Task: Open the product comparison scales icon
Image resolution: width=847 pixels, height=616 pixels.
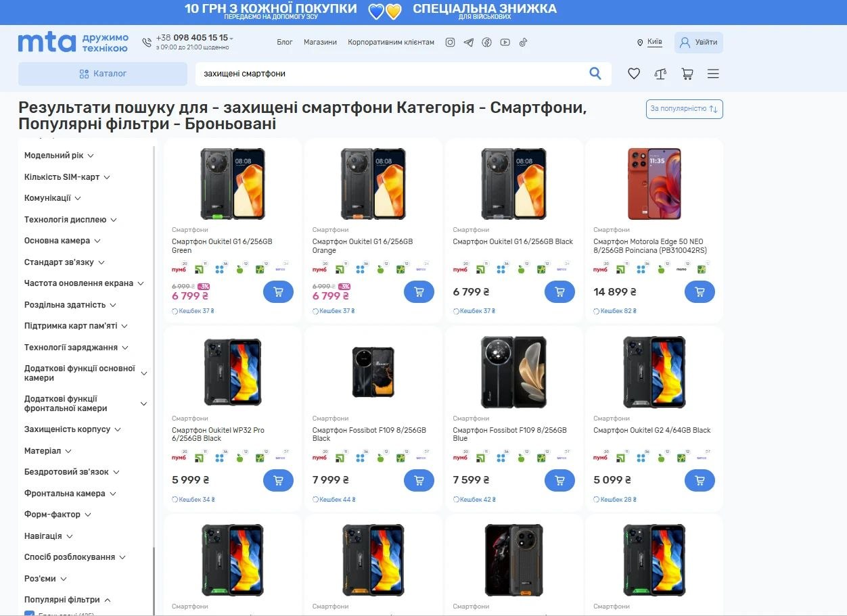Action: pos(660,73)
